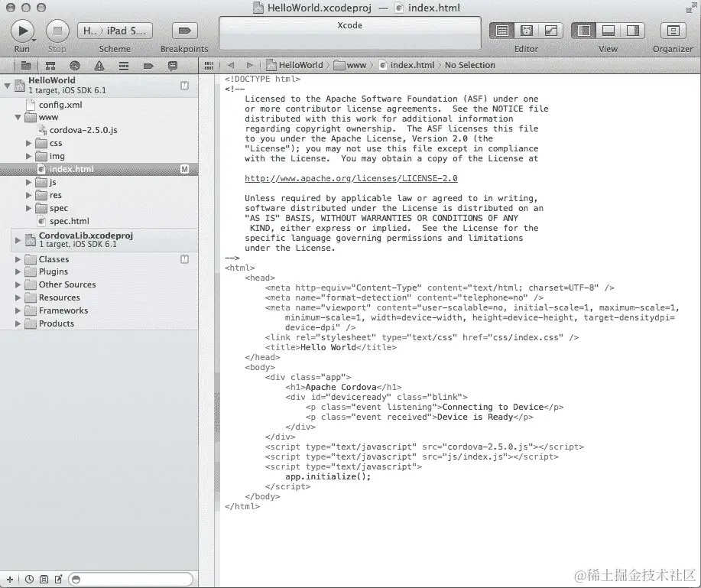
Task: Toggle the Navigator pane view button
Action: [583, 31]
